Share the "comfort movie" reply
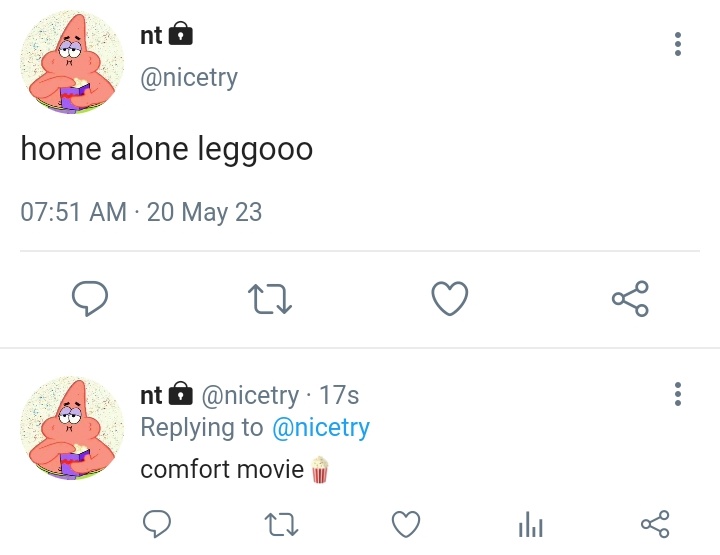 655,524
